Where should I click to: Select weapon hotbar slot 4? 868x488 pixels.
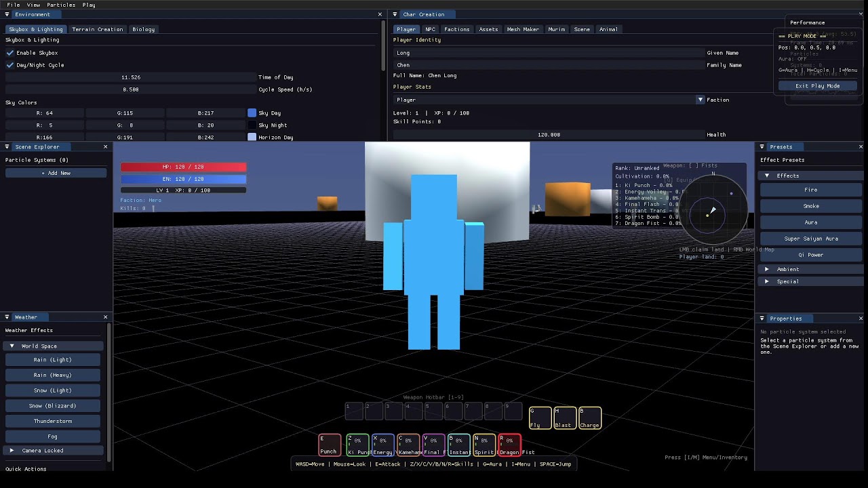pyautogui.click(x=414, y=410)
